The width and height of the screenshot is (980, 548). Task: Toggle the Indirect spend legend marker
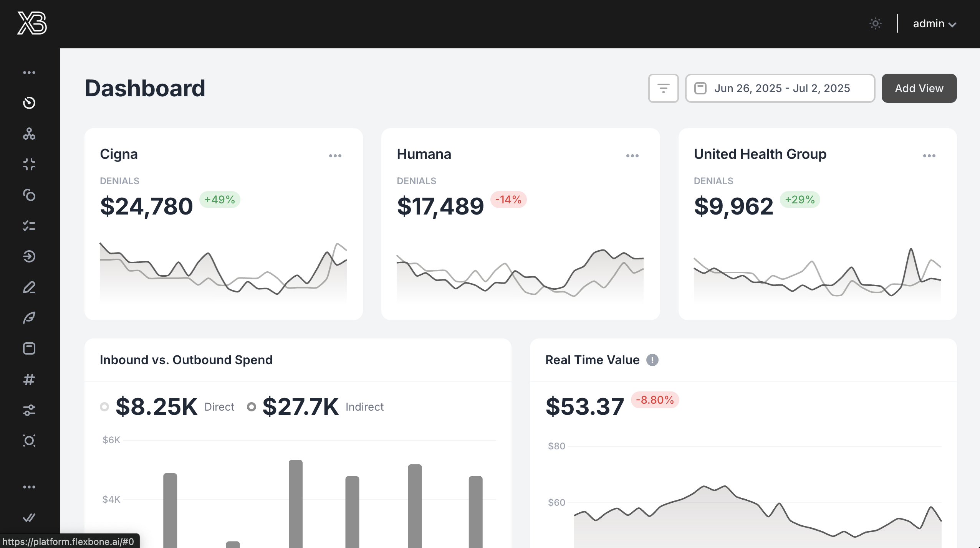pyautogui.click(x=252, y=407)
